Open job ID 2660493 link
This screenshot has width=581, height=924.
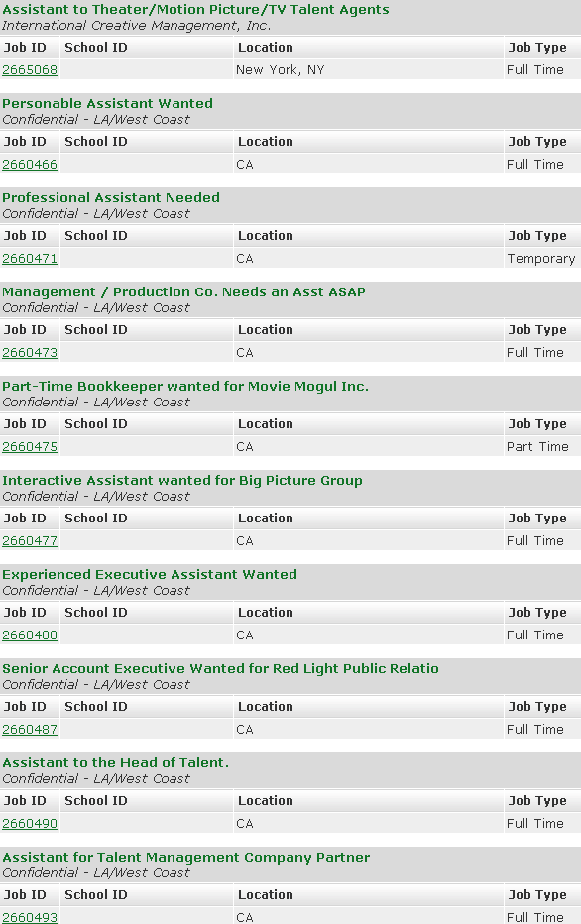click(30, 917)
